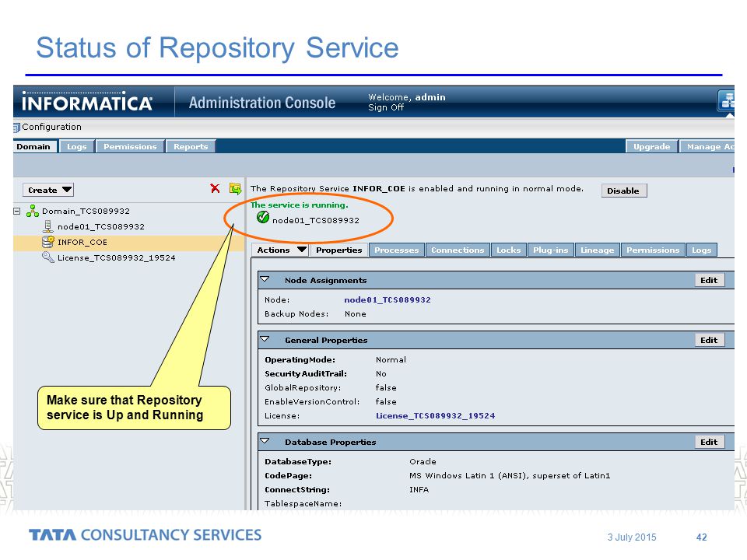Click the green running checkmark status icon

pyautogui.click(x=262, y=218)
